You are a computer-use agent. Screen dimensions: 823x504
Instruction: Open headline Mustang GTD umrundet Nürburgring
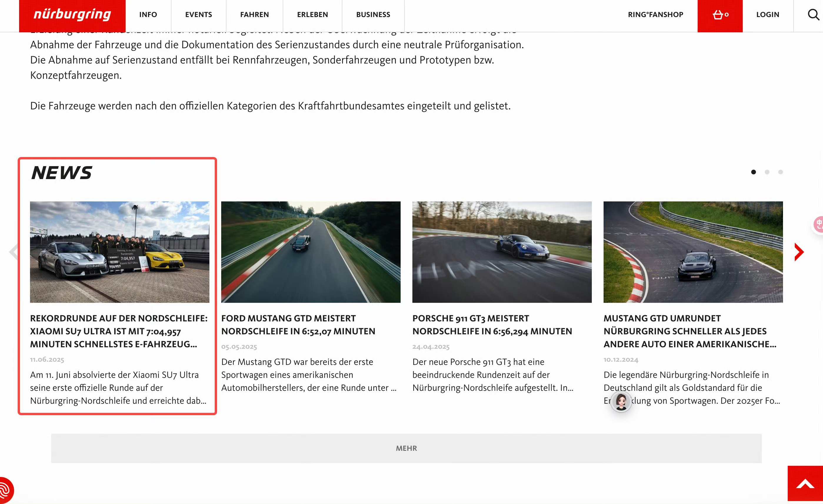click(x=690, y=331)
